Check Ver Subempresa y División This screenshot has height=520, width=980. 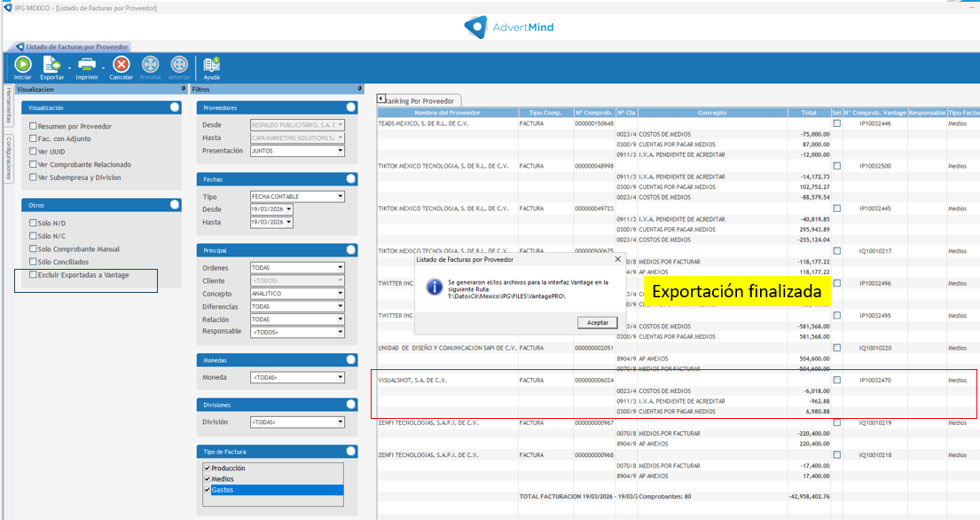click(33, 177)
